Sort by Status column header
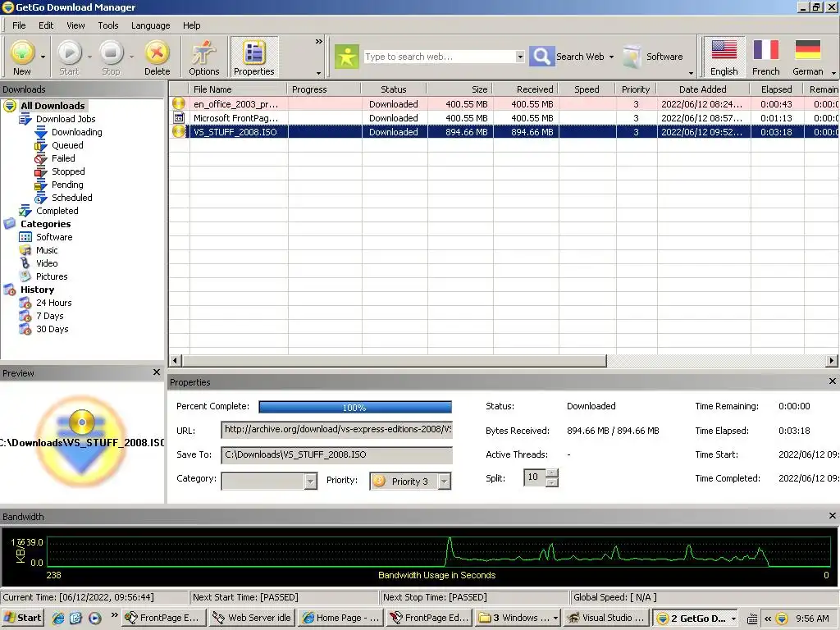840x630 pixels. coord(394,89)
